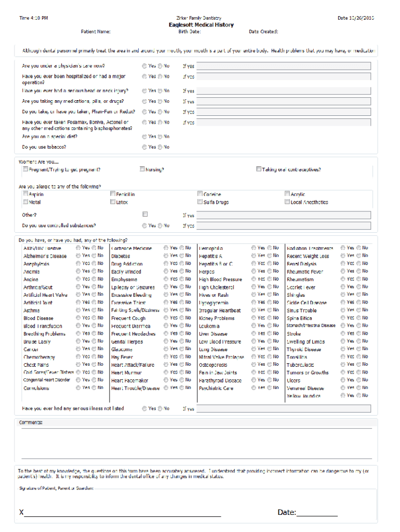Check the Aspirin allergy box
400x532 pixels.
pyautogui.click(x=25, y=194)
